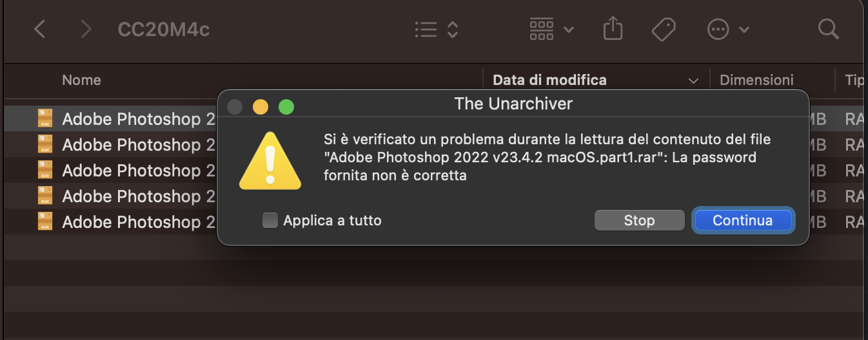868x340 pixels.
Task: Click the Share icon in toolbar
Action: 613,28
